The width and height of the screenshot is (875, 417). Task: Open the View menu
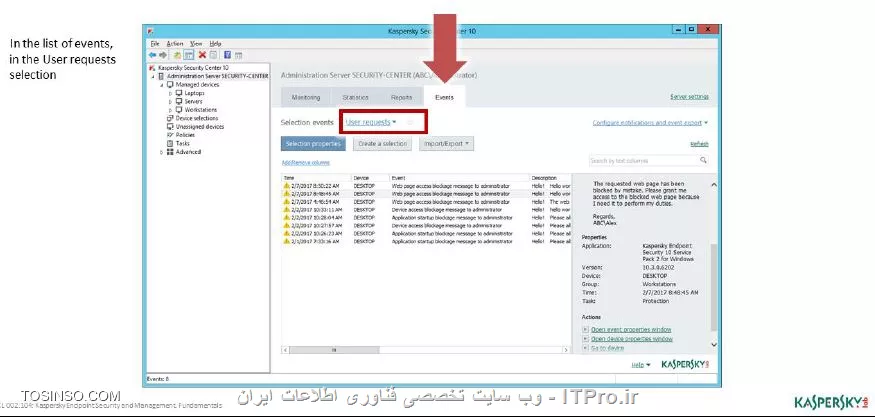click(196, 44)
